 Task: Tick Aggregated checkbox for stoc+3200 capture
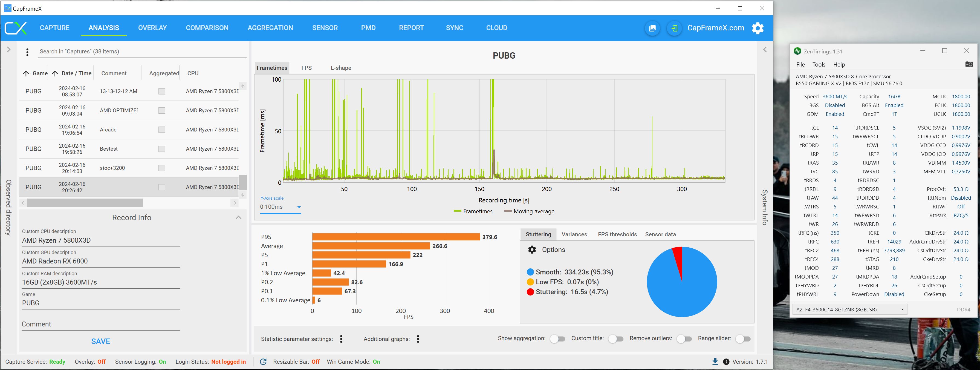tap(162, 168)
